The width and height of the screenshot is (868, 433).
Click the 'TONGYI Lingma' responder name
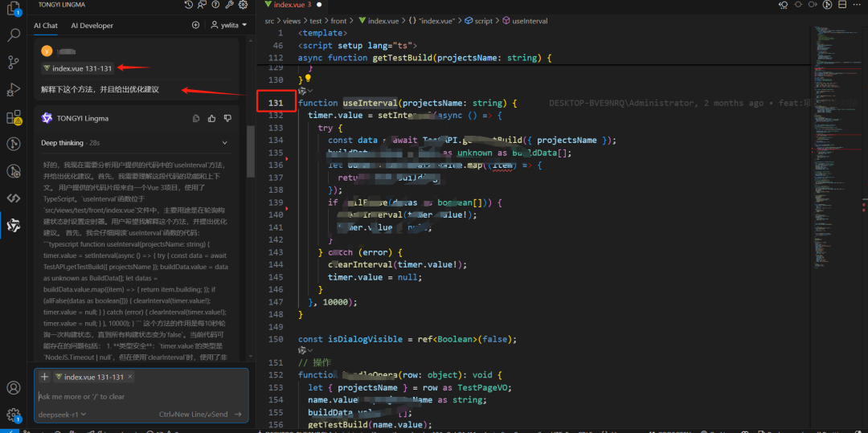tap(83, 118)
